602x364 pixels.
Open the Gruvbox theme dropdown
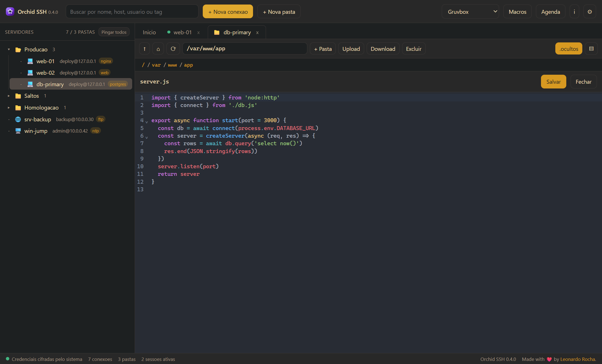470,12
